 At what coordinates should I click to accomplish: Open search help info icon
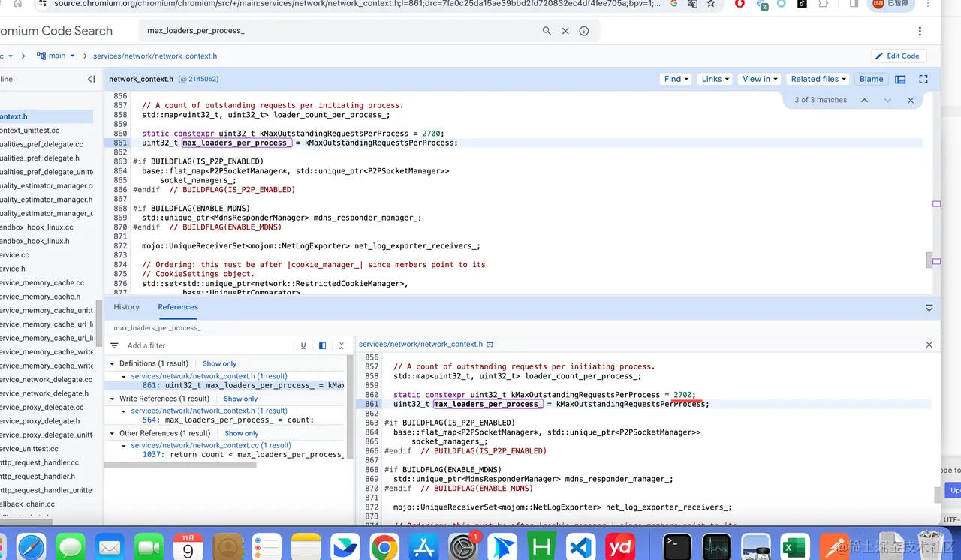click(584, 31)
